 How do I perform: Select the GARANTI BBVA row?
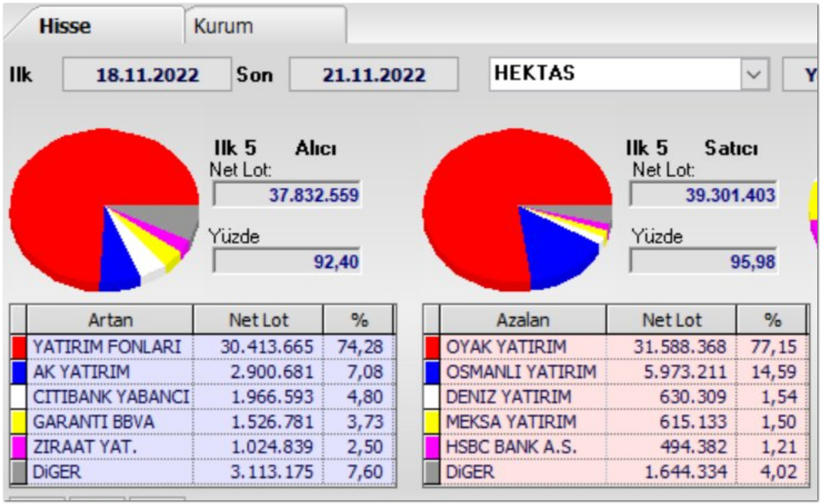203,422
